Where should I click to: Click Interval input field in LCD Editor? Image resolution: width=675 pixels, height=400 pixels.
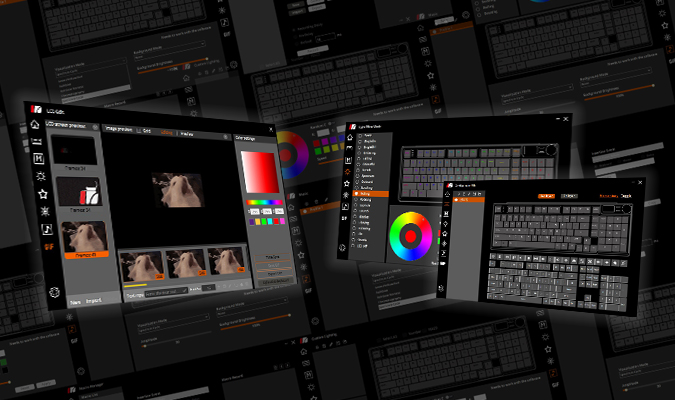coord(208,288)
